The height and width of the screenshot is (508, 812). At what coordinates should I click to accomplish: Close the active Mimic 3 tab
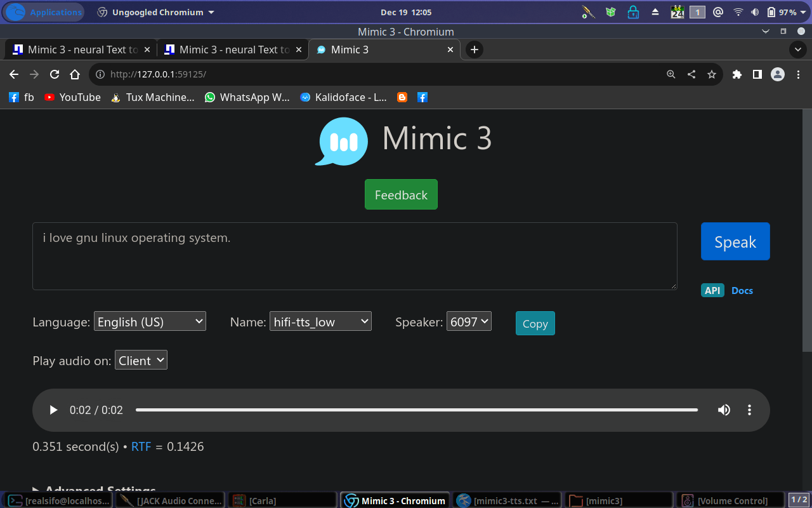click(x=450, y=50)
